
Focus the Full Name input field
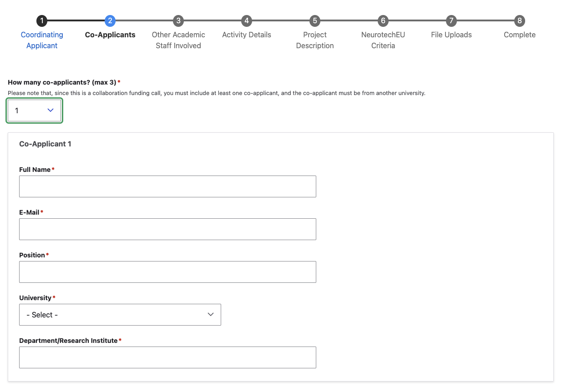pos(167,186)
